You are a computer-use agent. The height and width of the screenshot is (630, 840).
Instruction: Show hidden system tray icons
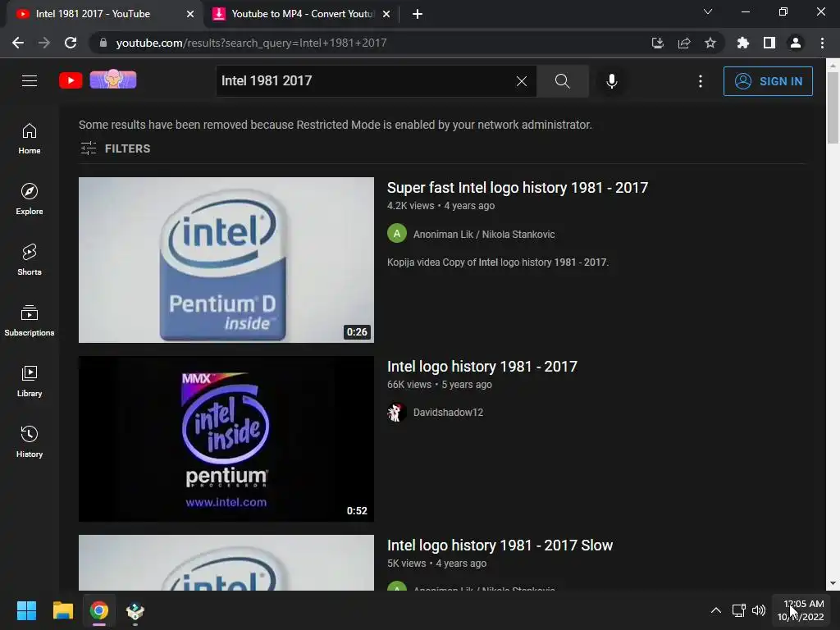(x=715, y=610)
